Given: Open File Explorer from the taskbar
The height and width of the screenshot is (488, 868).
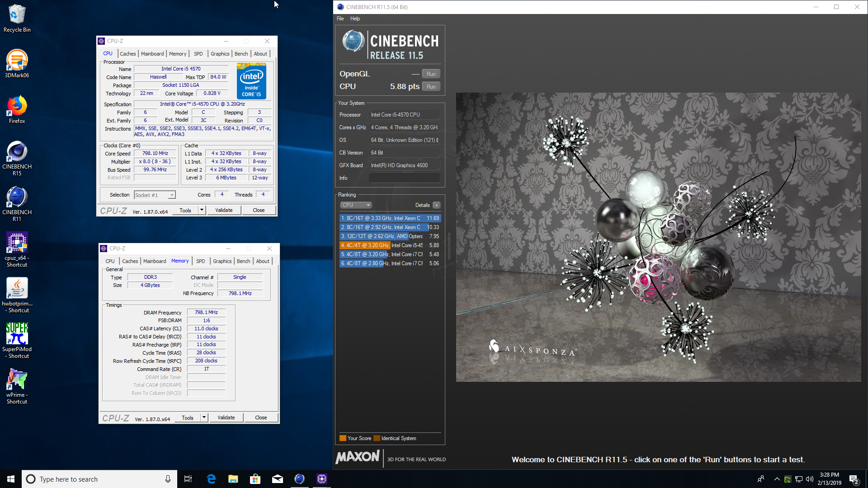Looking at the screenshot, I should click(233, 479).
